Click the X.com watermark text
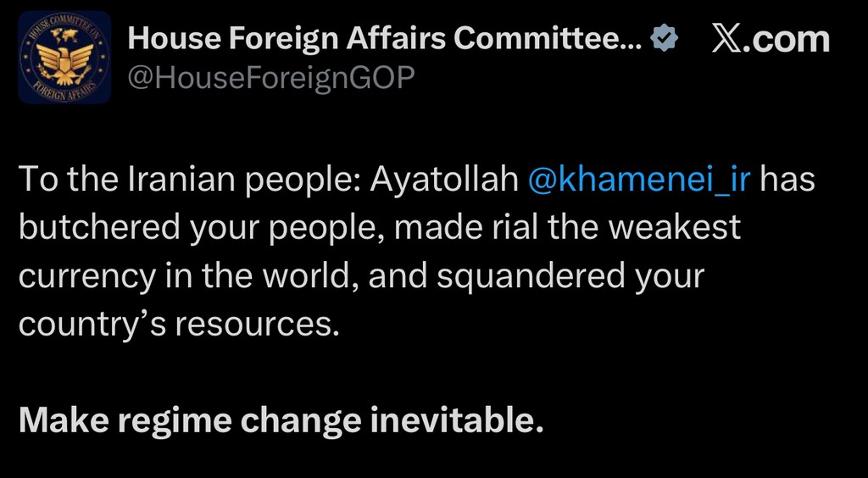Viewport: 868px width, 478px height. [771, 40]
